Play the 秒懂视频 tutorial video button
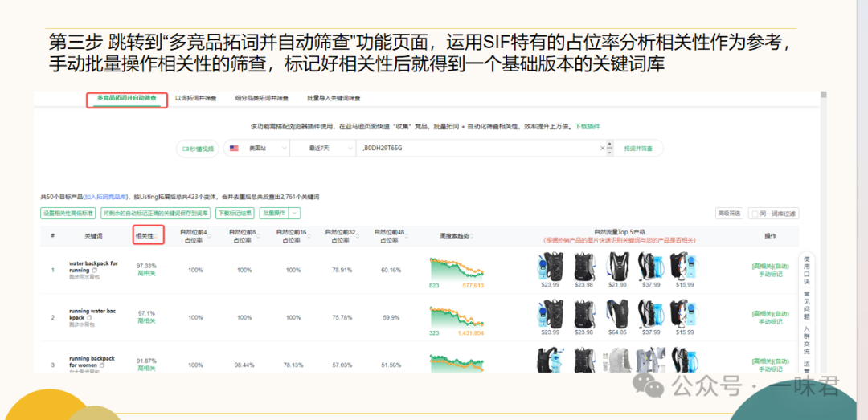Screen dimensions: 868x420 198,149
